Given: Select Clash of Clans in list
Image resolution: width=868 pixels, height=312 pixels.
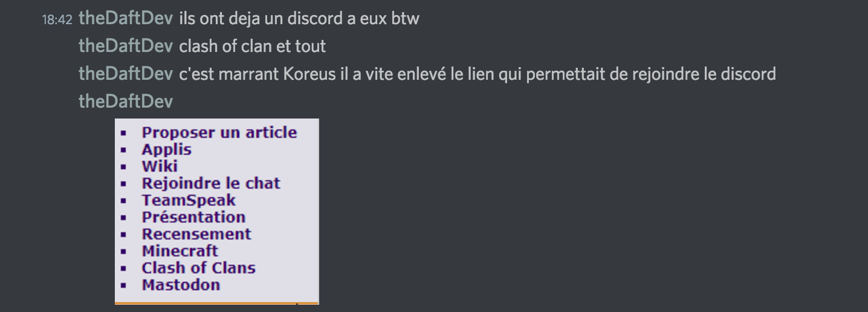Looking at the screenshot, I should click(x=199, y=268).
